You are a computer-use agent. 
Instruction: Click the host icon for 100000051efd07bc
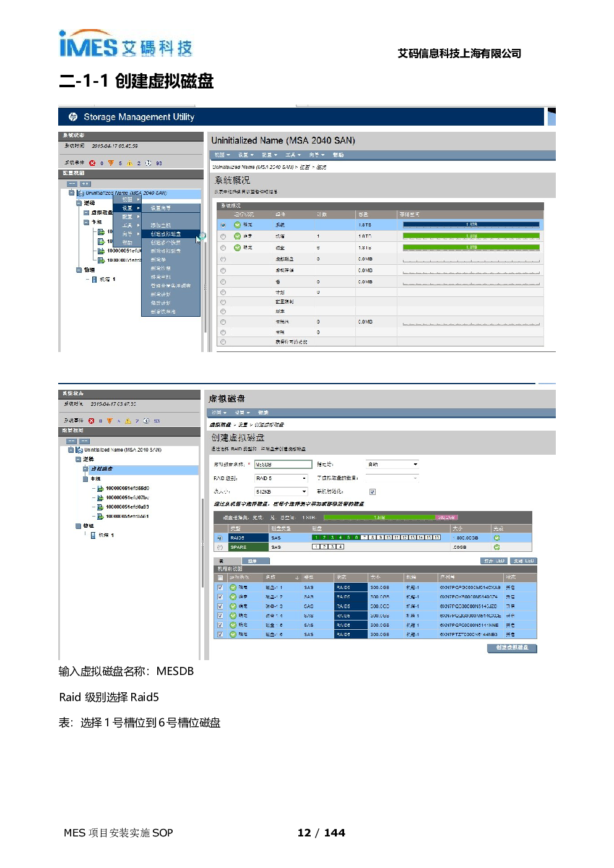[100, 498]
